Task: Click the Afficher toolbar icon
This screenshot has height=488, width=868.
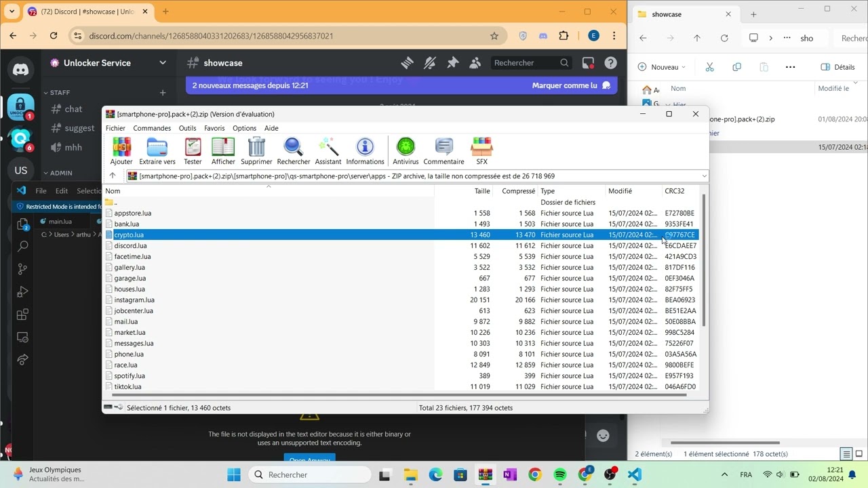Action: click(x=223, y=151)
